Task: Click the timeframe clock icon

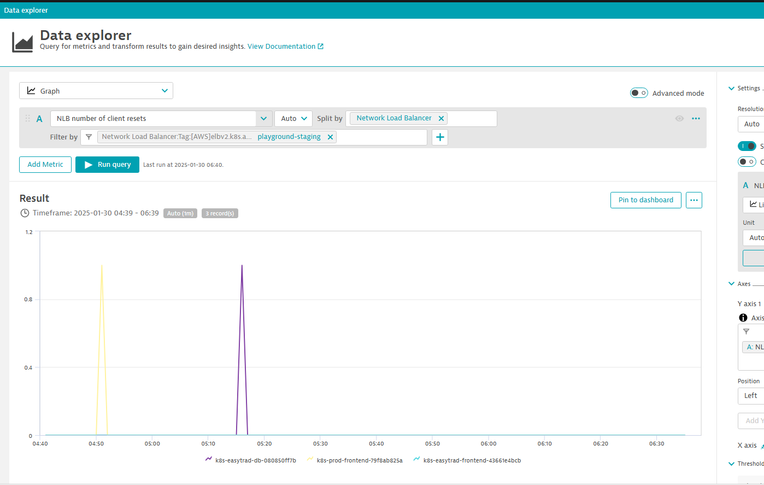Action: click(24, 213)
